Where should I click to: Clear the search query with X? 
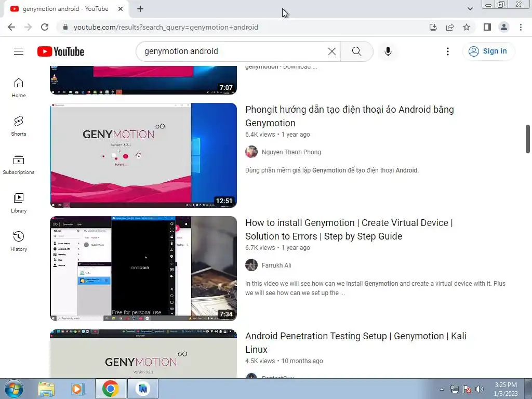pyautogui.click(x=332, y=51)
